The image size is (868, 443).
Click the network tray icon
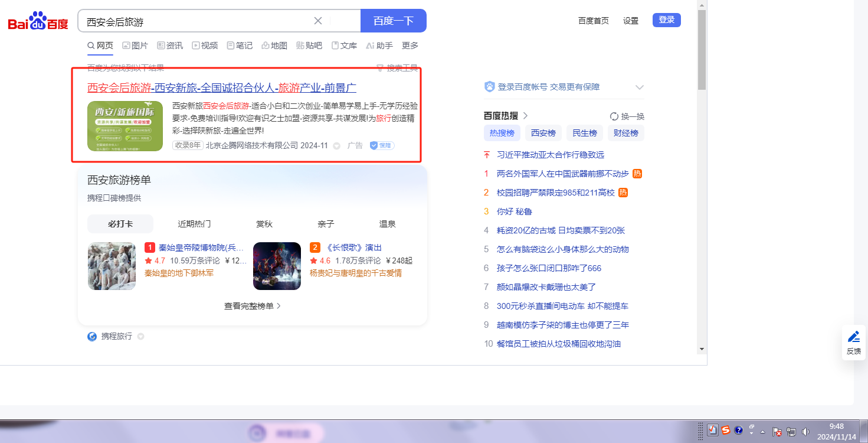pos(791,432)
